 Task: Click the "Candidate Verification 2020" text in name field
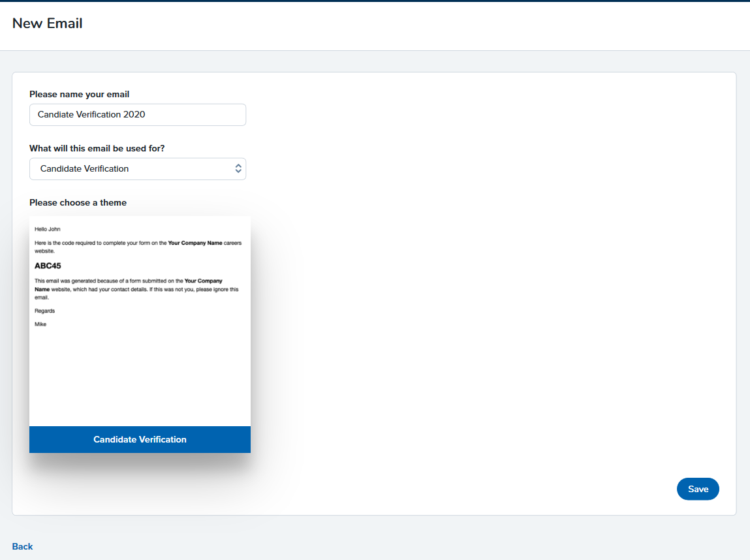91,115
